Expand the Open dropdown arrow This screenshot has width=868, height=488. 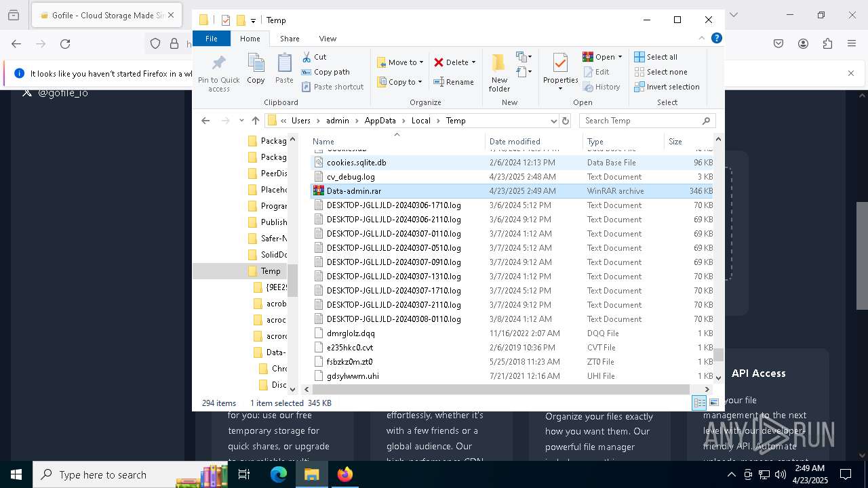coord(620,57)
